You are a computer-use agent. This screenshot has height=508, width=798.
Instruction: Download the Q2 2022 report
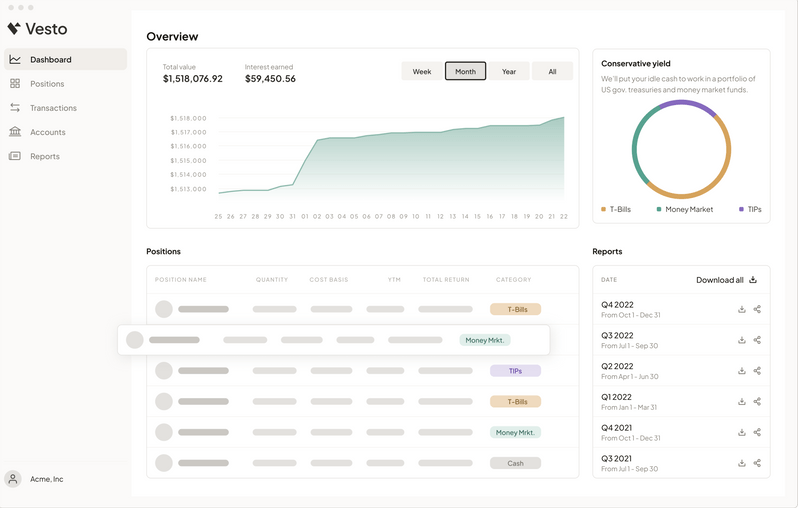742,371
